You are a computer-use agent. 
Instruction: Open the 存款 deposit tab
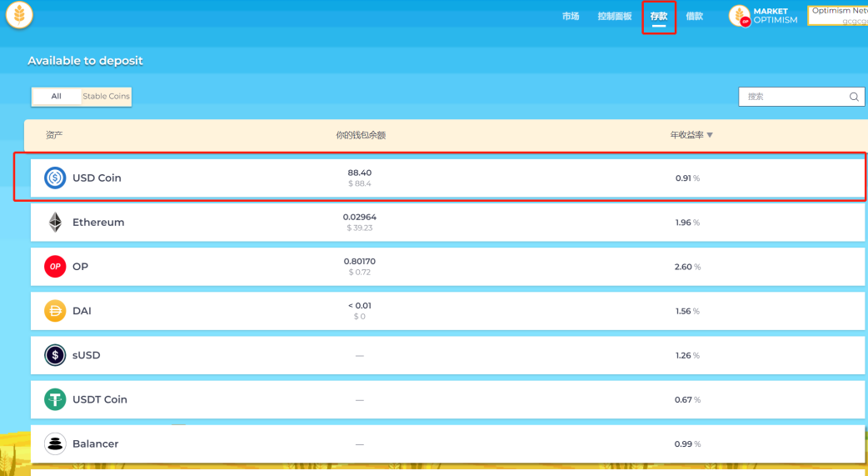pyautogui.click(x=659, y=17)
